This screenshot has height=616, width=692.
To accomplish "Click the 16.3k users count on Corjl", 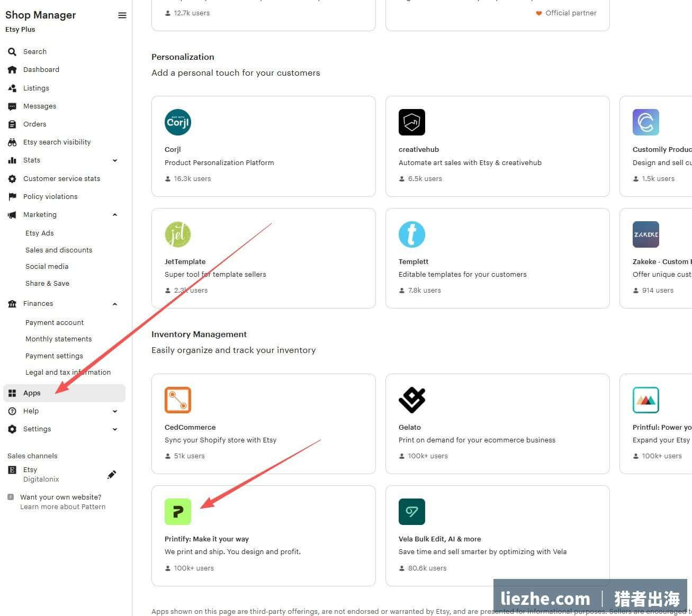I will [x=188, y=179].
